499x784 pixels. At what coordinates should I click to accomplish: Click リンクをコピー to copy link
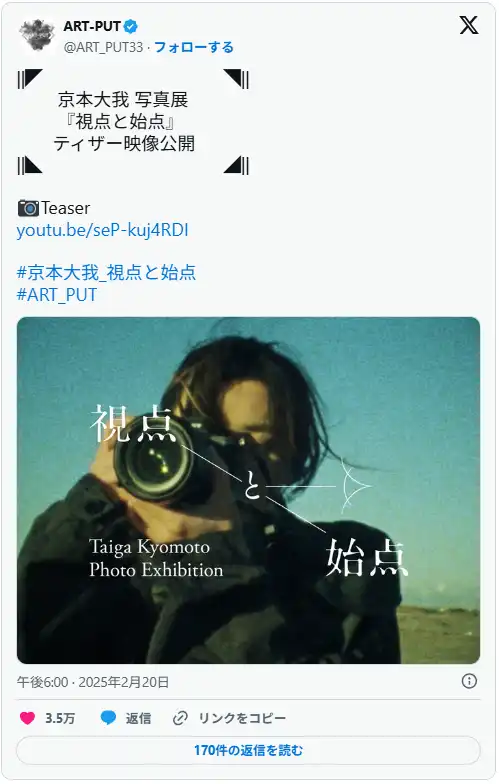pyautogui.click(x=242, y=718)
